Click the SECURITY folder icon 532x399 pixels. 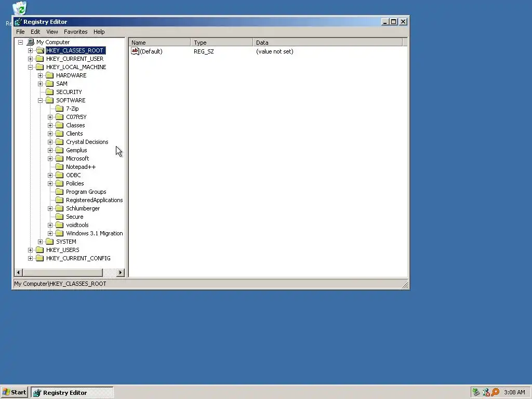[50, 92]
